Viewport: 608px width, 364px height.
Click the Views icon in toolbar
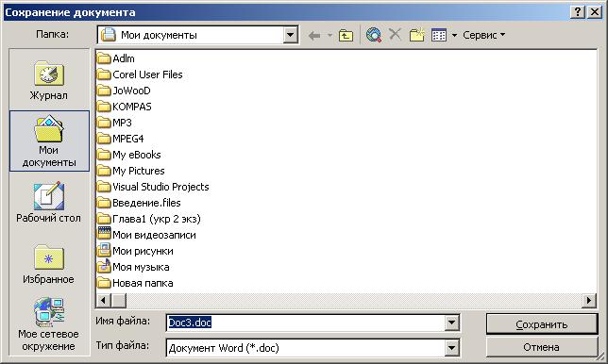pos(439,35)
